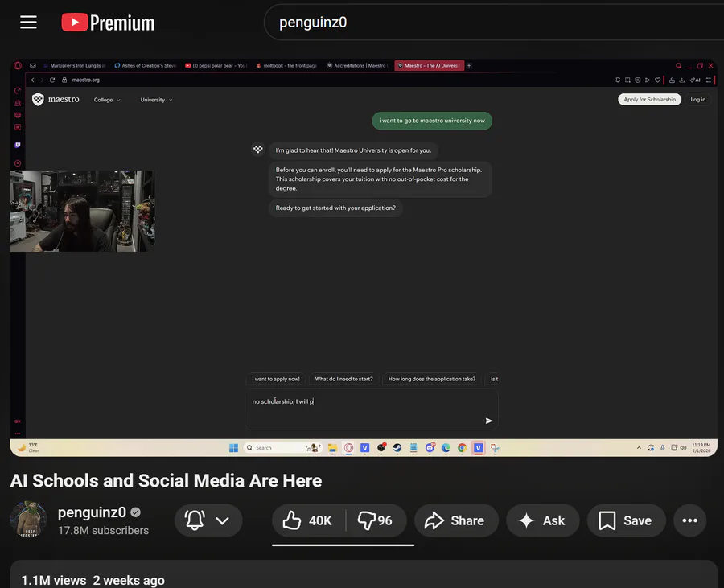Viewport: 724px width, 588px height.
Task: Click the Opera logo menu in the video's browser
Action: pyautogui.click(x=18, y=65)
